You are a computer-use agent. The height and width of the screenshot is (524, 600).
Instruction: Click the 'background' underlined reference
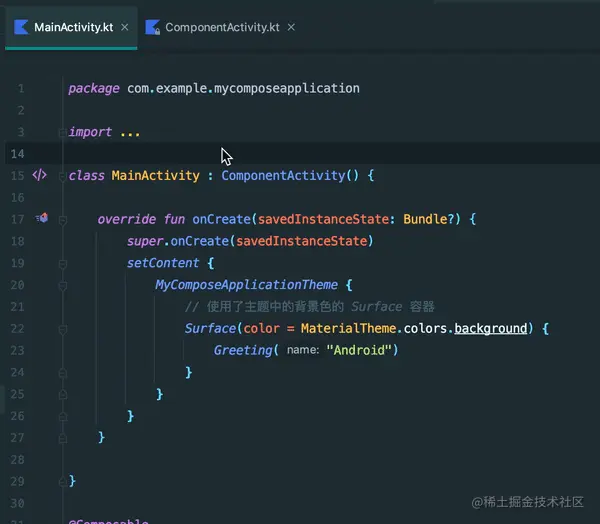[x=491, y=328]
